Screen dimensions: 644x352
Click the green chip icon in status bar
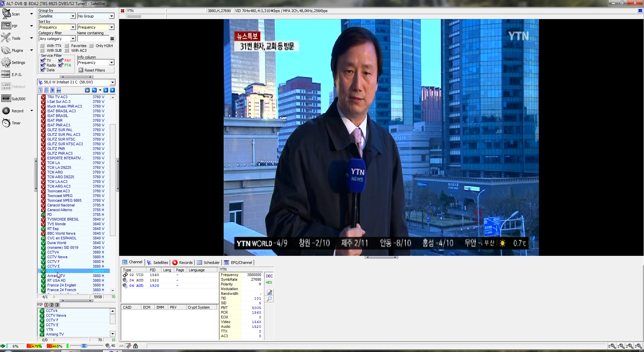pos(3,346)
